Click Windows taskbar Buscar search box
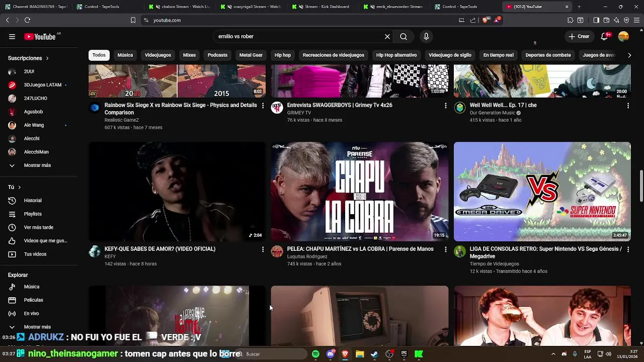Screen dimensions: 644x362 tap(272, 354)
